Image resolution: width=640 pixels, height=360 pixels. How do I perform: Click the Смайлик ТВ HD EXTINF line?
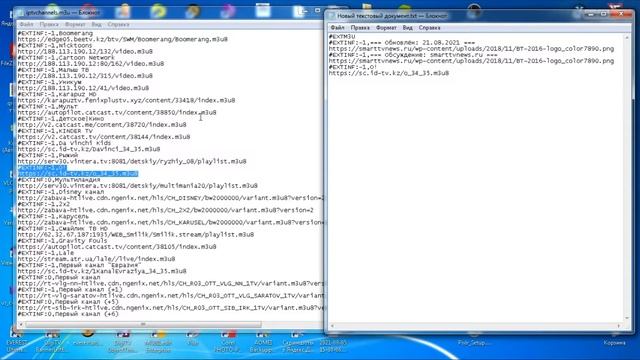tap(62, 229)
